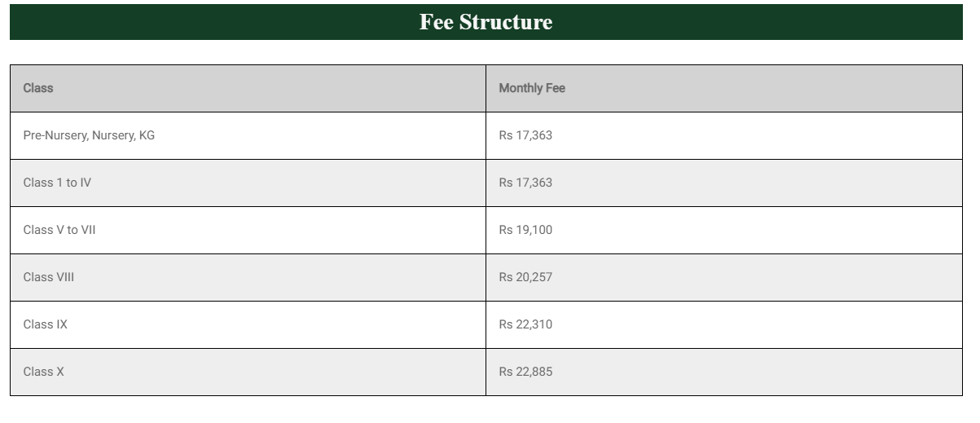
Task: Click the Class VIII row label
Action: point(49,277)
